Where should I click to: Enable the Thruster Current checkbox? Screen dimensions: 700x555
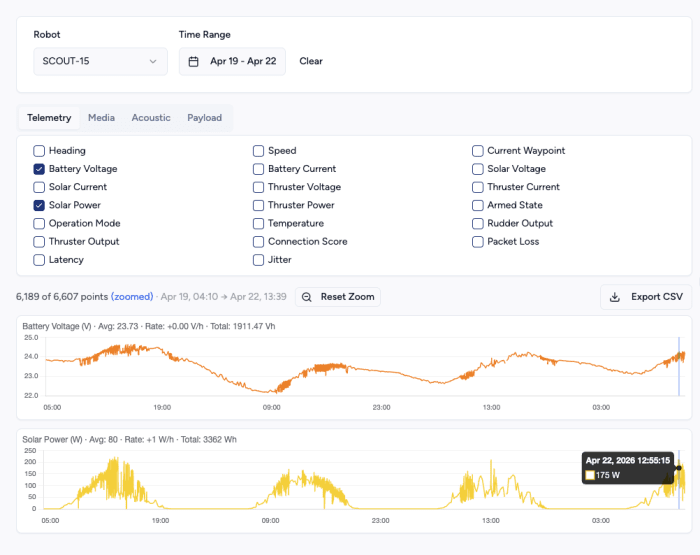point(478,187)
